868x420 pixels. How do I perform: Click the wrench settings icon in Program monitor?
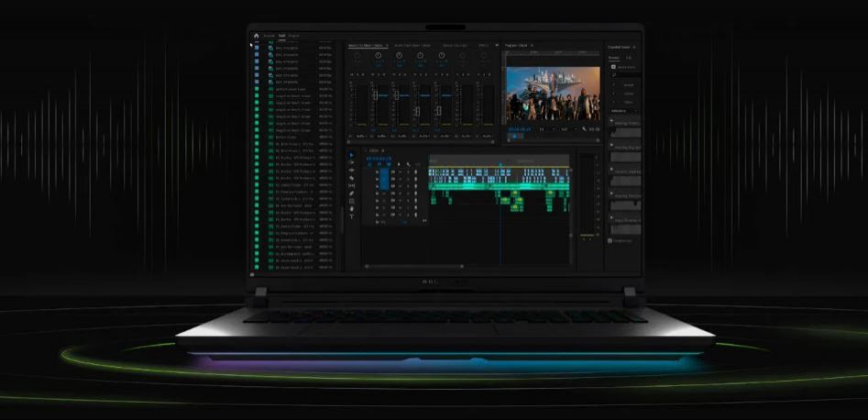click(584, 129)
